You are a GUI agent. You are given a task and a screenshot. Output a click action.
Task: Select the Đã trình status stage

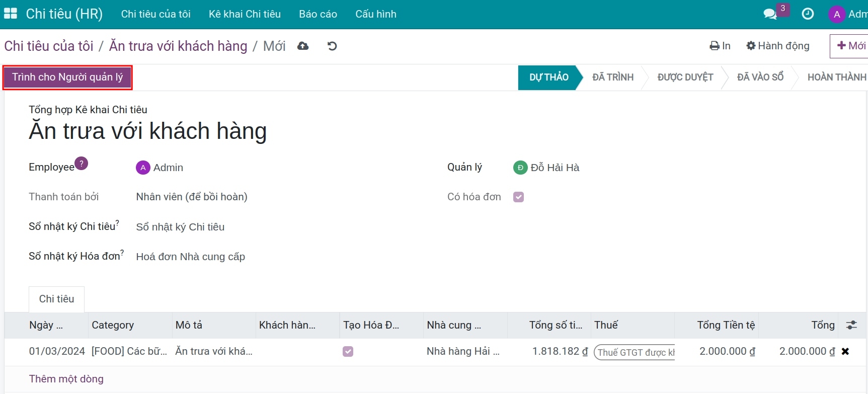click(613, 77)
